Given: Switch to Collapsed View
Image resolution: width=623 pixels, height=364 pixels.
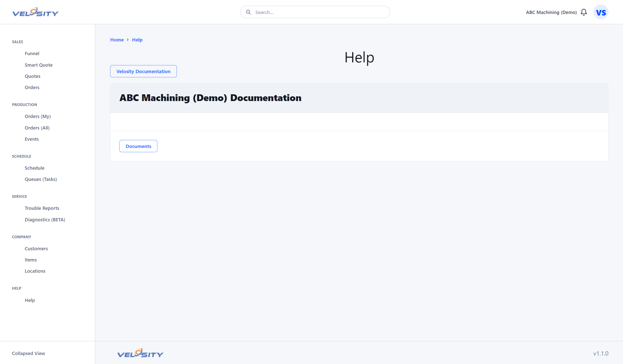Looking at the screenshot, I should [x=28, y=354].
